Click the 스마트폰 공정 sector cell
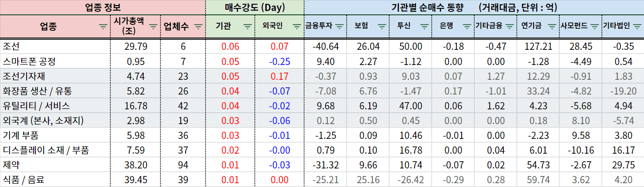This screenshot has height=187, width=644. [55, 62]
